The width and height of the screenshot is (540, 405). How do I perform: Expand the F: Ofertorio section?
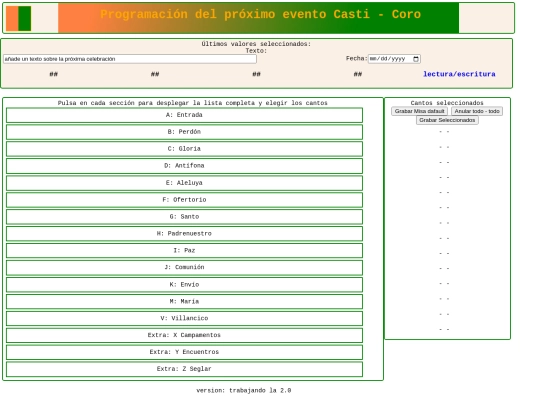pyautogui.click(x=184, y=200)
